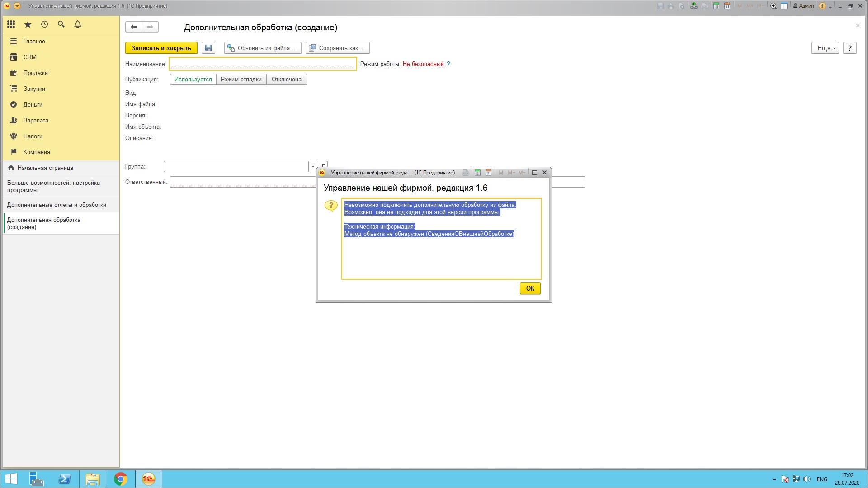This screenshot has width=868, height=488.
Task: Open Закупки section
Action: click(x=61, y=89)
